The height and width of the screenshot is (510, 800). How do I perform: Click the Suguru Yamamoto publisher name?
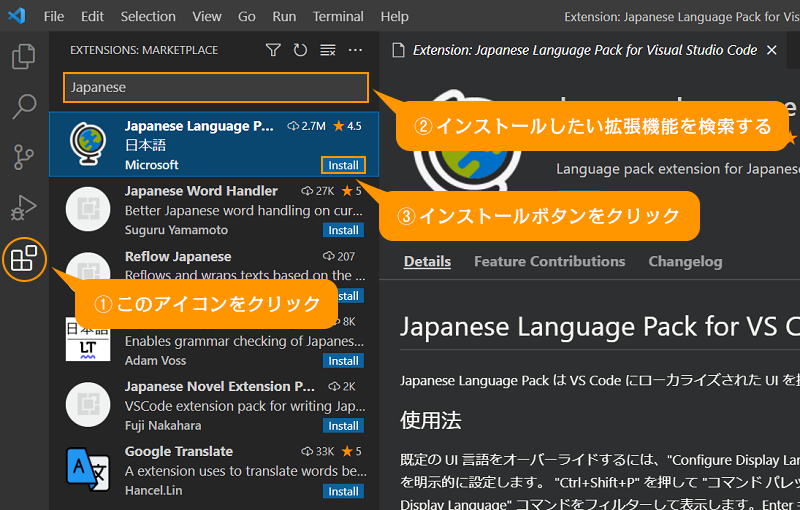click(x=176, y=230)
